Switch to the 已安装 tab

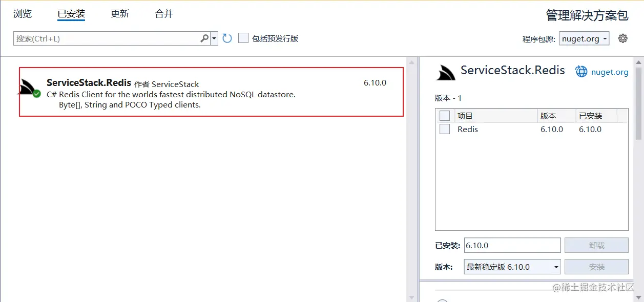[x=71, y=14]
